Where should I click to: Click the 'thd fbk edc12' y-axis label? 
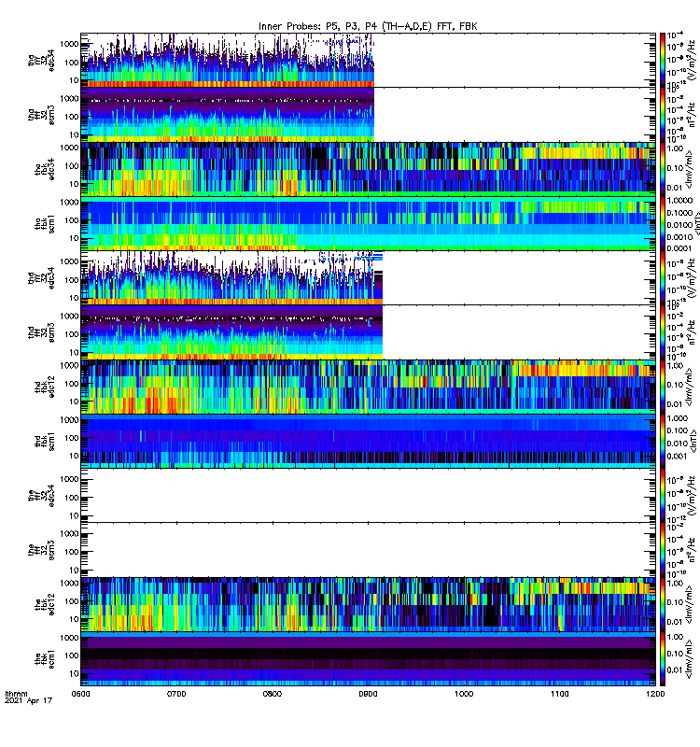[x=45, y=387]
